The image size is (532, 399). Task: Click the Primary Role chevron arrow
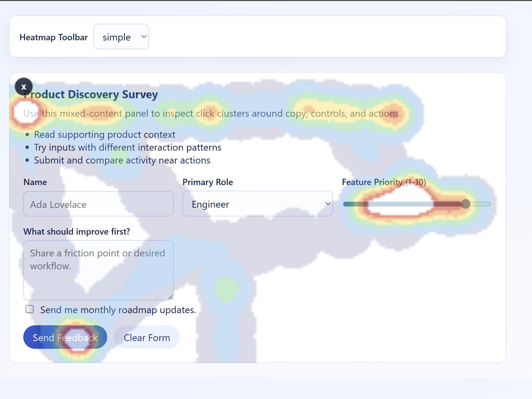327,204
